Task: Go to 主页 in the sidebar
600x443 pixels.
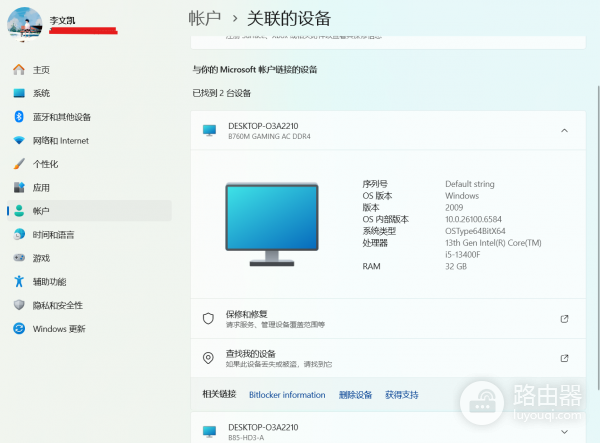Action: 89,70
